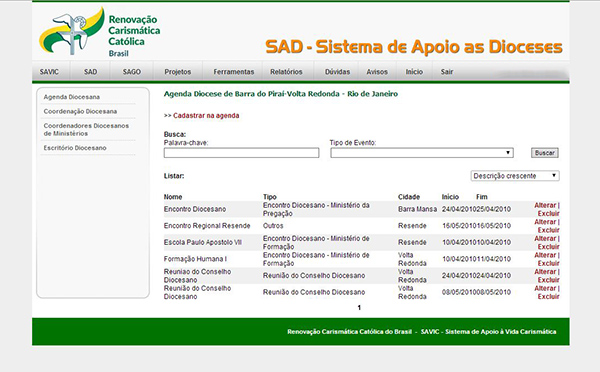Click Alterar for Formação Humana I
This screenshot has height=372, width=600.
(x=545, y=255)
